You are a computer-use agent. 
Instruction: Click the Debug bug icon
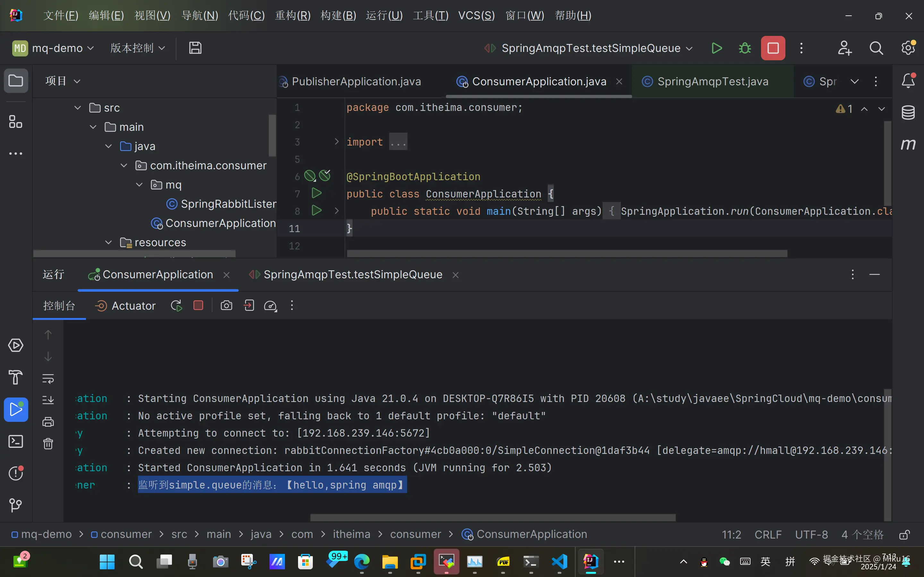click(745, 48)
